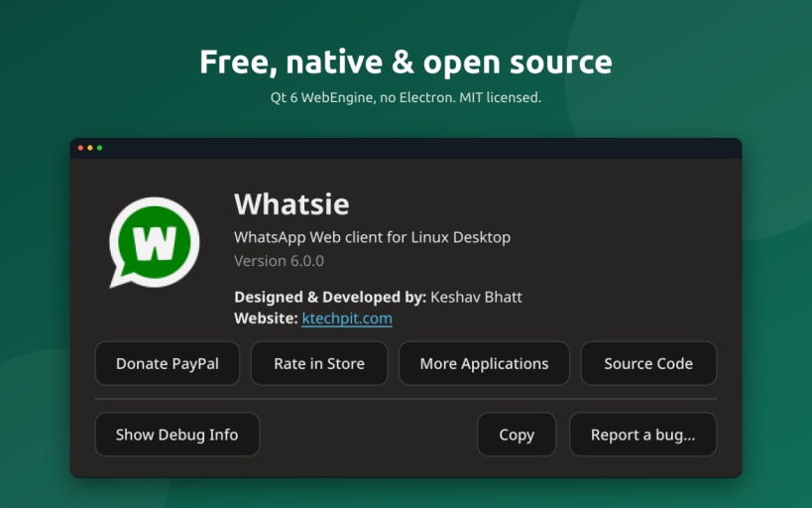Click the dark window title bar
This screenshot has width=812, height=508.
coord(406,148)
